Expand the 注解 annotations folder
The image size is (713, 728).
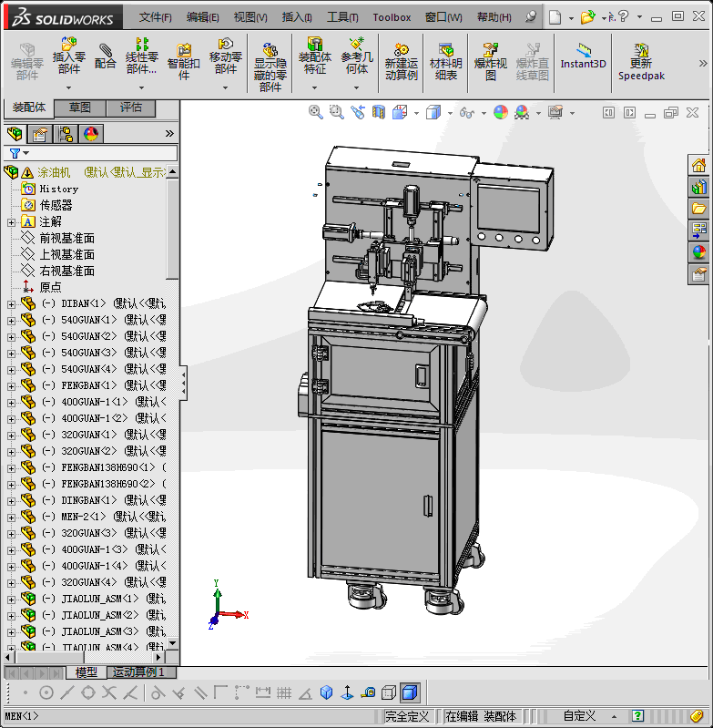(11, 221)
